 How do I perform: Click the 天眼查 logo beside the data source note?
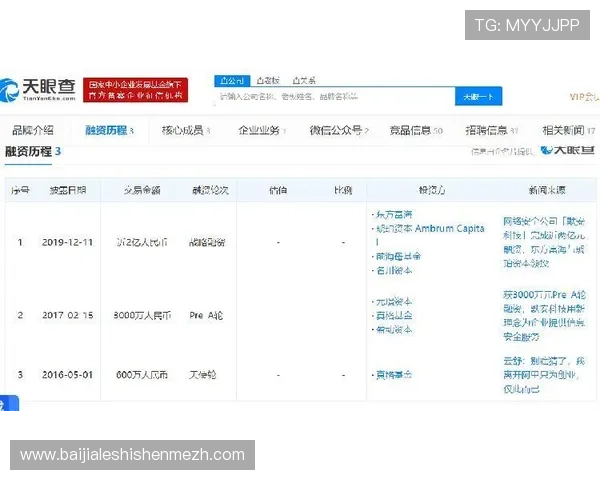point(567,150)
